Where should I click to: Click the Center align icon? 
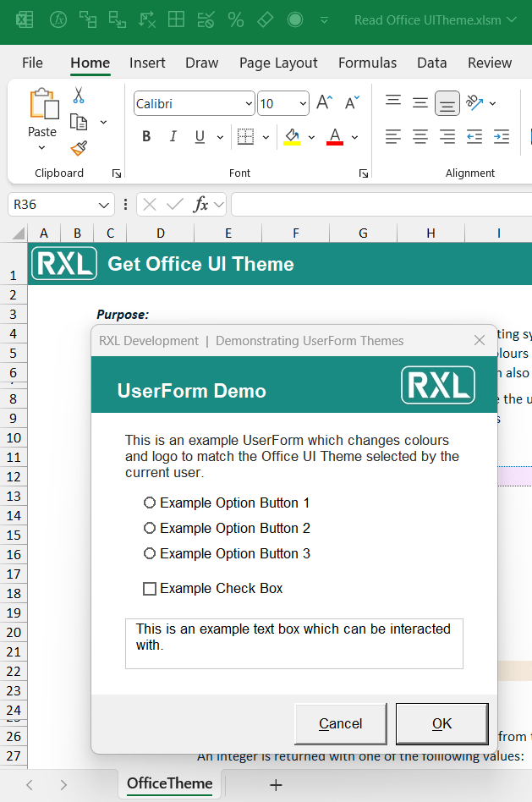pos(420,136)
